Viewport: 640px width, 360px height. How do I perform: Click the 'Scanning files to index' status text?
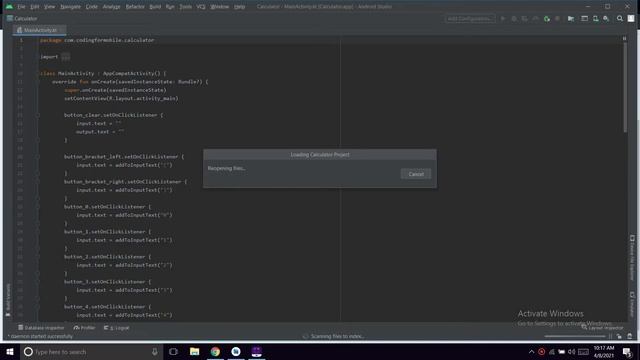coord(337,337)
